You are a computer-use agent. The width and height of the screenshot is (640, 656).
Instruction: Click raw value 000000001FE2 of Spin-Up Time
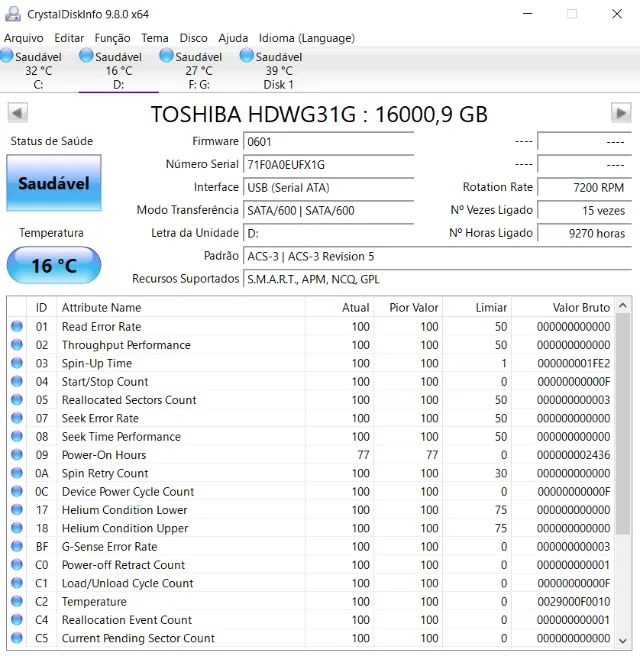[x=573, y=363]
